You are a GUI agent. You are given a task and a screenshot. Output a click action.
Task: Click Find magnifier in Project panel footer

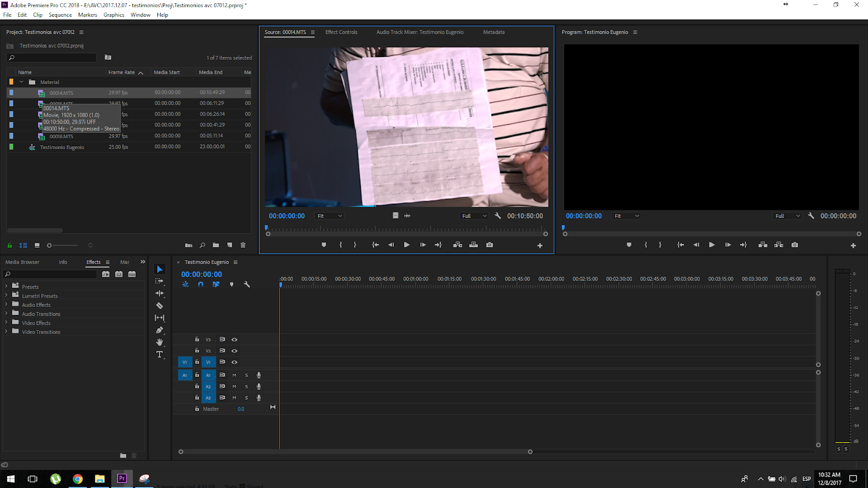click(202, 245)
